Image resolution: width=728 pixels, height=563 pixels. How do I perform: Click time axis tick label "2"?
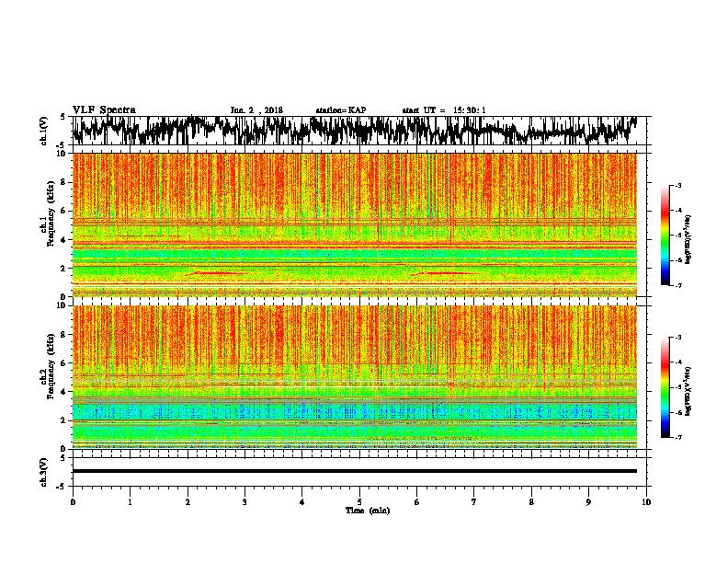coord(188,502)
